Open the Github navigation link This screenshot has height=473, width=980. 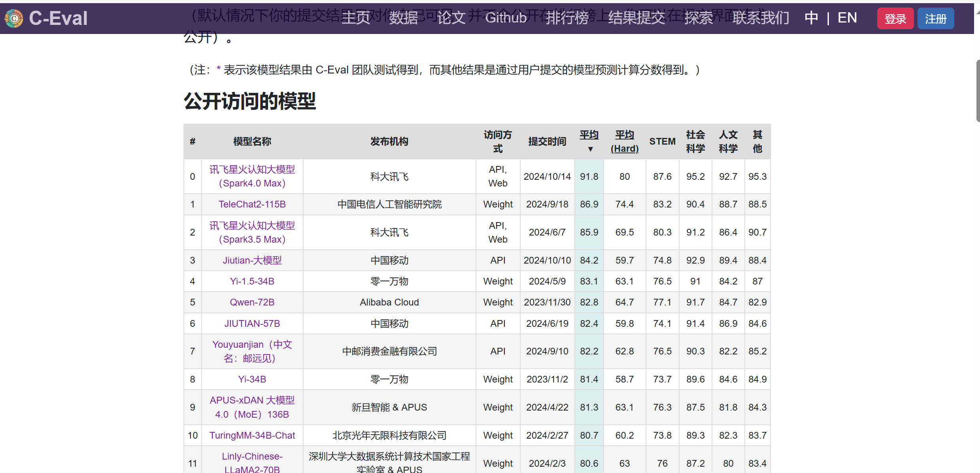tap(506, 18)
